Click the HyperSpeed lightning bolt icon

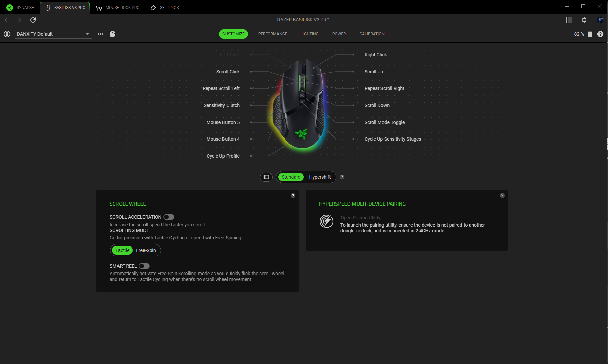326,222
